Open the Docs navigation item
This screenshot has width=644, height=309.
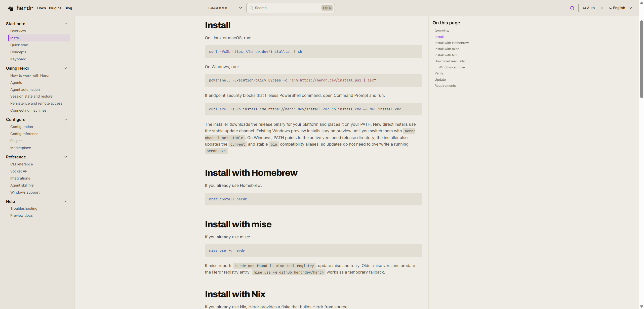[42, 8]
